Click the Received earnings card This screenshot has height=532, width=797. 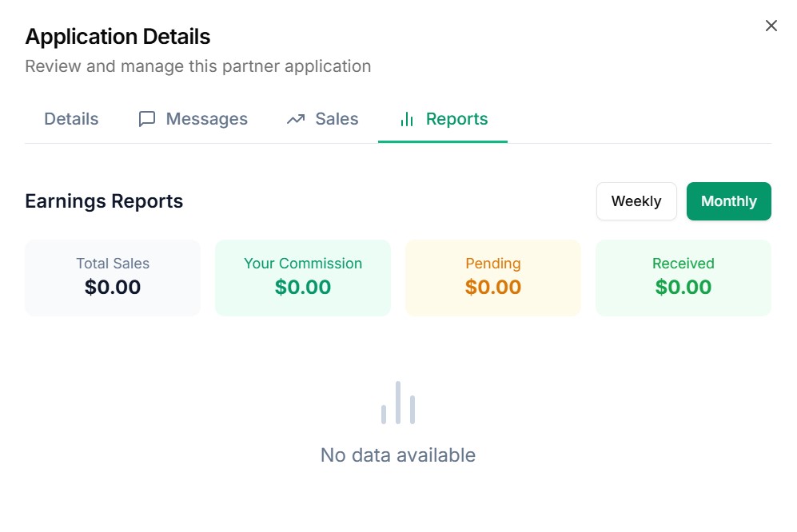[x=683, y=277]
